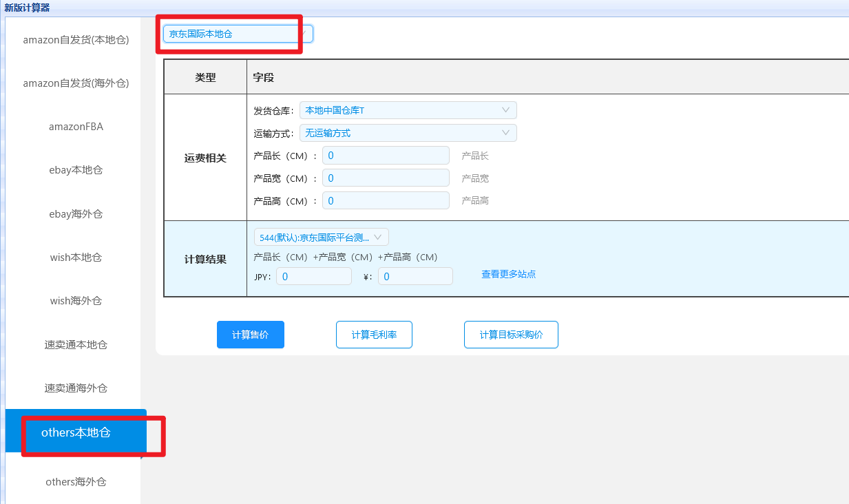849x504 pixels.
Task: Expand the 发货仓库 warehouse dropdown
Action: pyautogui.click(x=408, y=110)
